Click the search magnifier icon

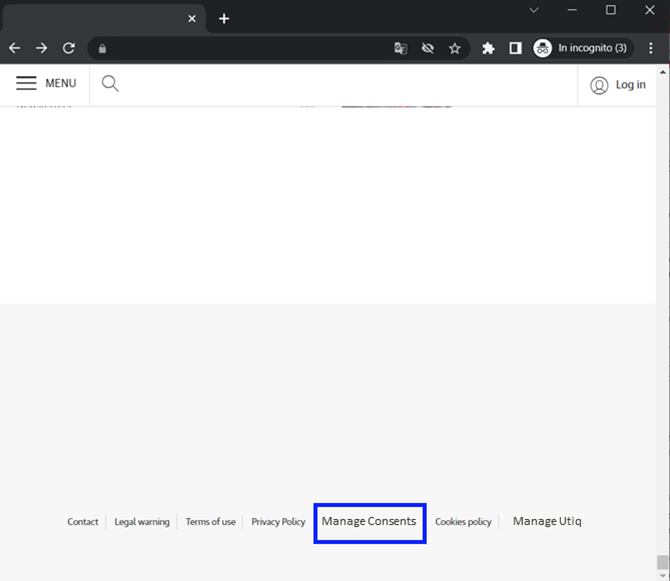tap(110, 84)
